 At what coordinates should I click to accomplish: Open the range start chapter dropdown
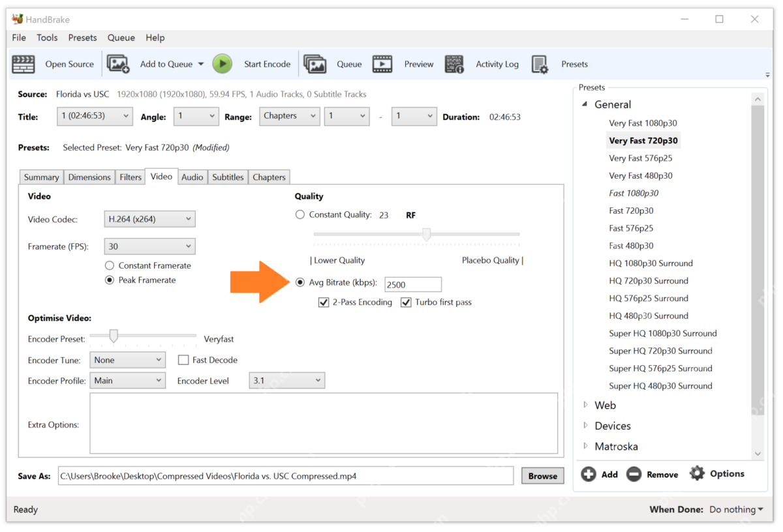tap(346, 116)
